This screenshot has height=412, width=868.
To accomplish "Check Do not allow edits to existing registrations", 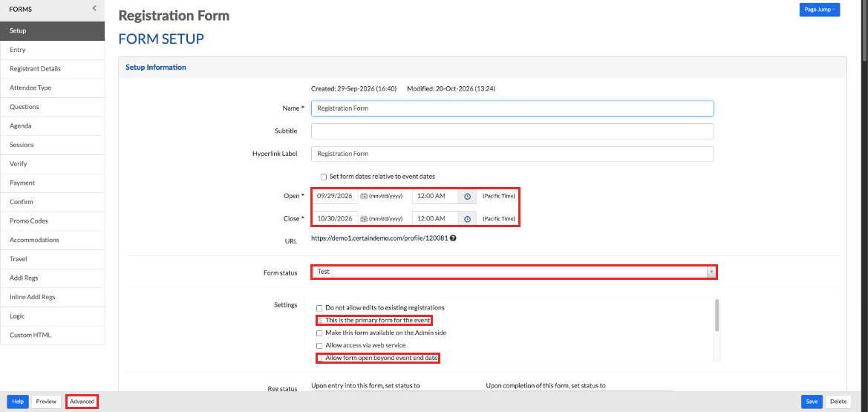I will click(319, 308).
